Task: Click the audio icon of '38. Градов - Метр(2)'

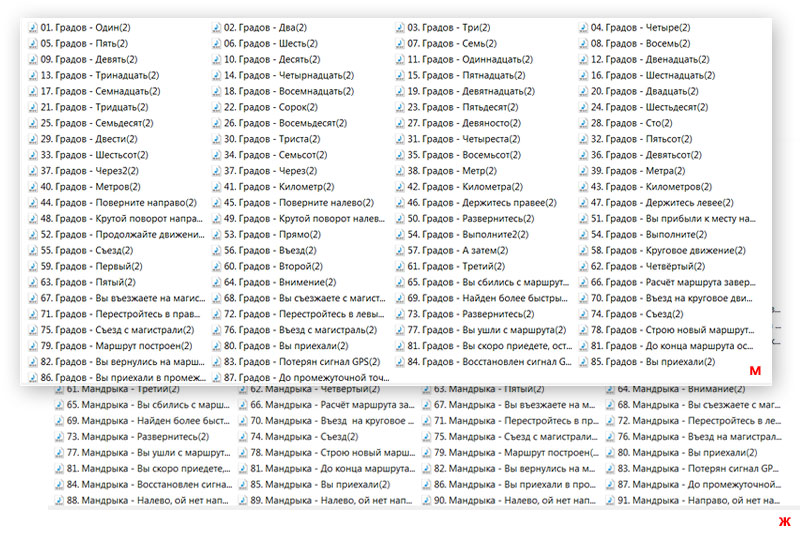Action: (400, 171)
